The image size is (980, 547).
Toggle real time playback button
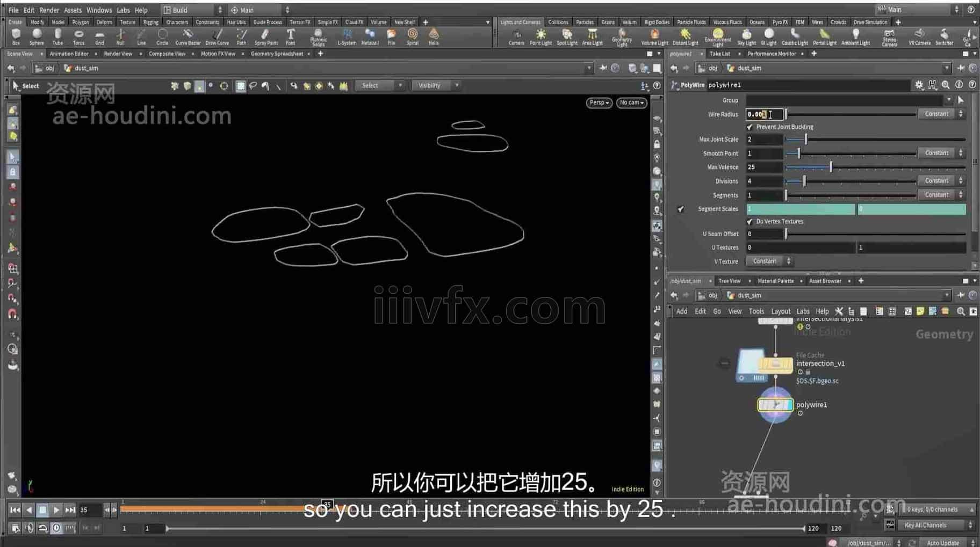(56, 528)
